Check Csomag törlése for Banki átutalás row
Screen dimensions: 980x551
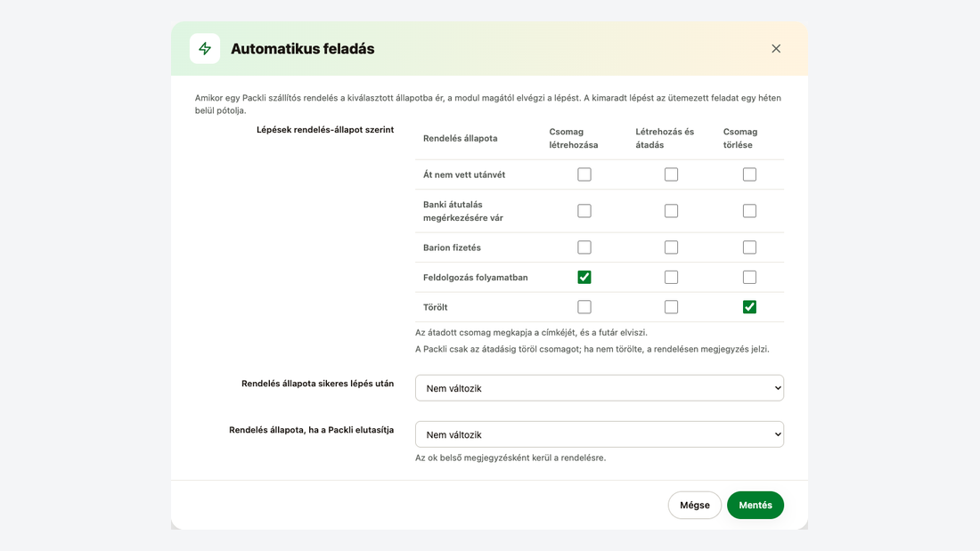point(749,211)
